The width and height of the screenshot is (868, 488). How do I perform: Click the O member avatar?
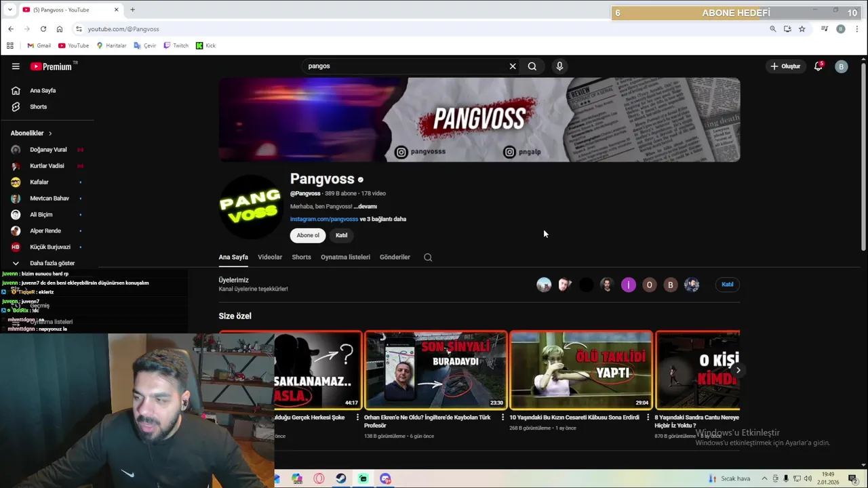[x=650, y=285]
